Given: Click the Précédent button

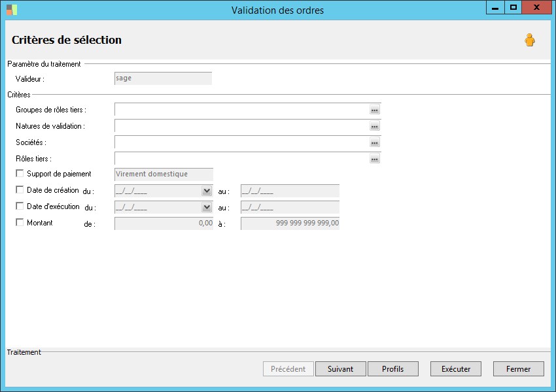Looking at the screenshot, I should 288,369.
